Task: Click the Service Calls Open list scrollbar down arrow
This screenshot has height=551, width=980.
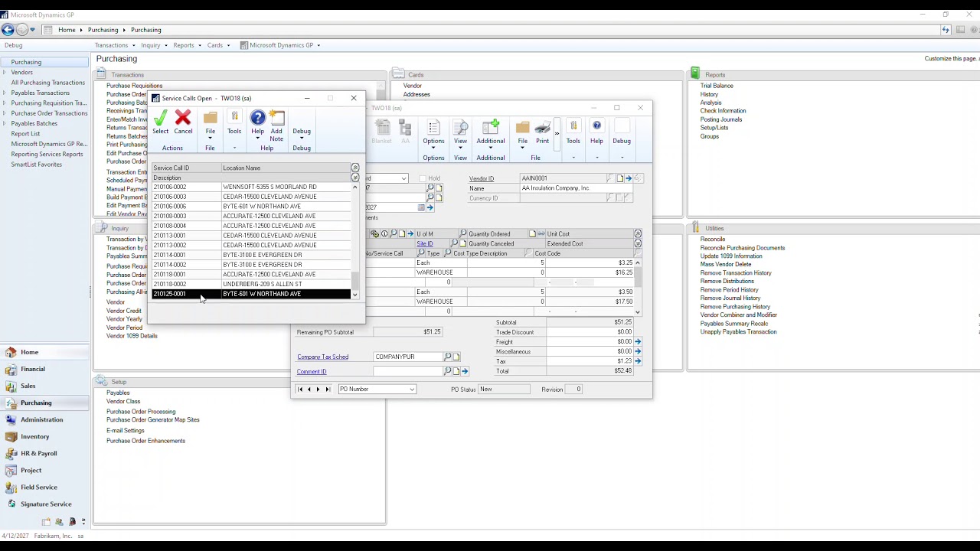Action: tap(354, 295)
